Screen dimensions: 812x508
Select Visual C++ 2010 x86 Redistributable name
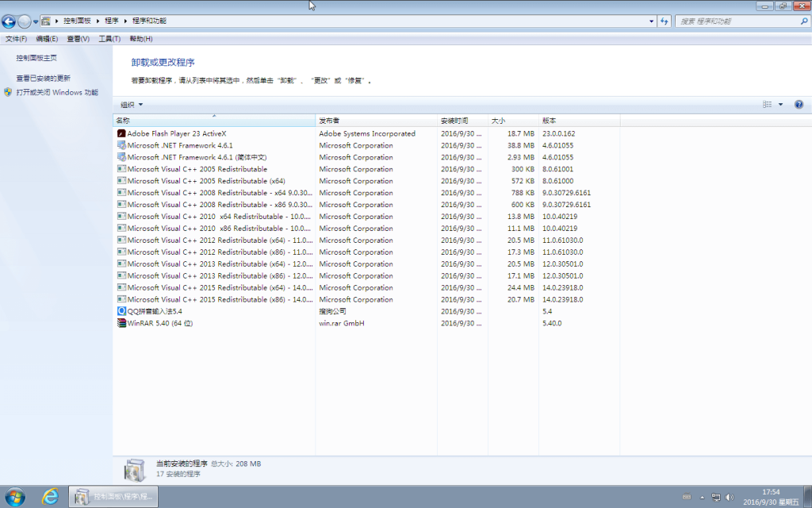pyautogui.click(x=220, y=228)
